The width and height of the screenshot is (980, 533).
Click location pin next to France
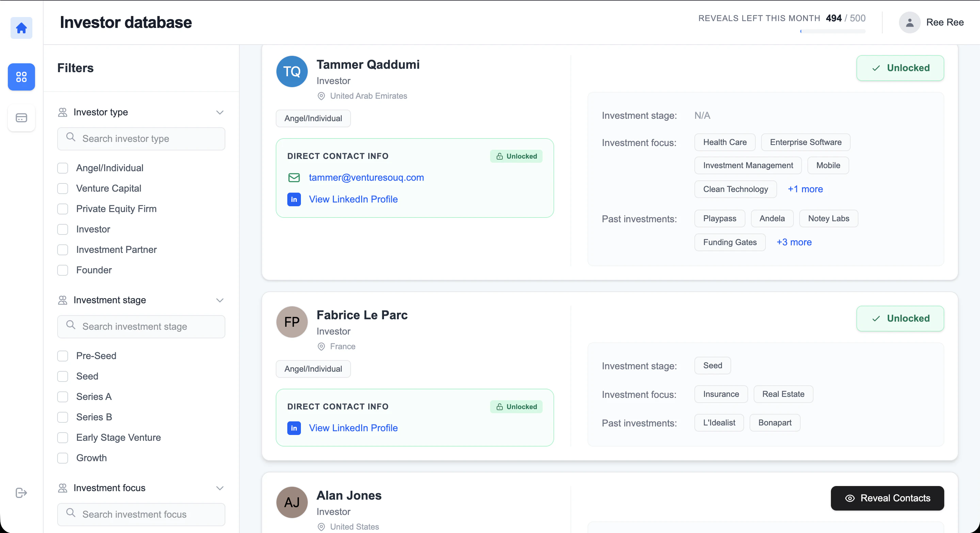tap(321, 346)
